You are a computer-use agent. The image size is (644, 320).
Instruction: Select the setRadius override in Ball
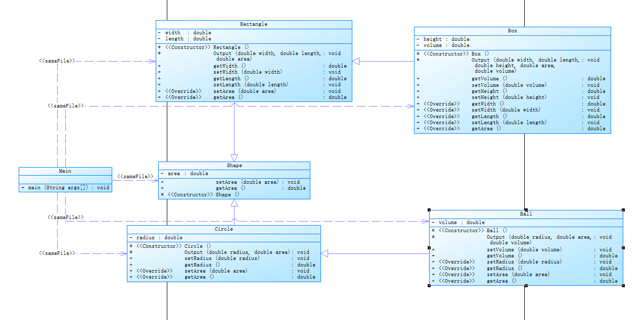coord(522,262)
